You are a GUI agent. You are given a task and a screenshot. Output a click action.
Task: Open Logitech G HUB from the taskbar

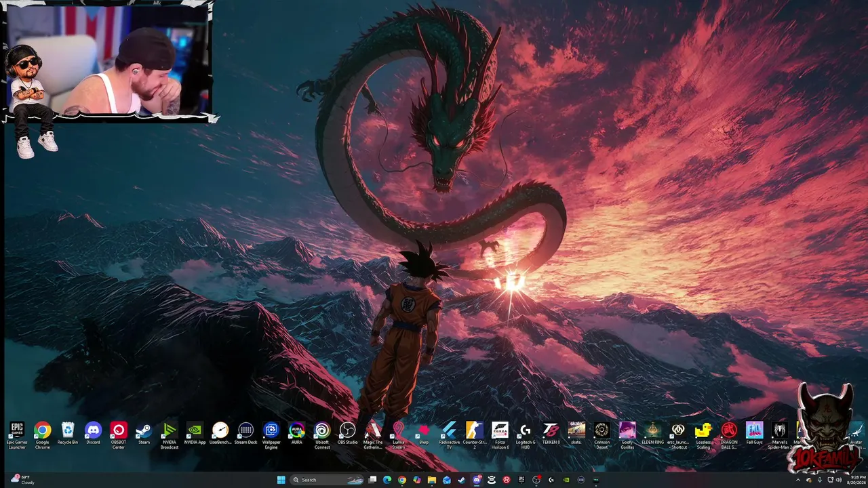[x=551, y=480]
